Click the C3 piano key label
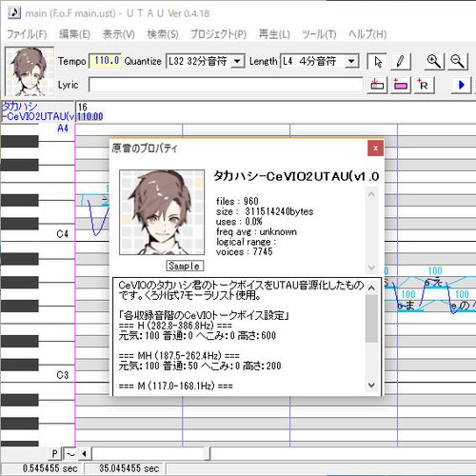This screenshot has height=476, width=476. coord(63,375)
